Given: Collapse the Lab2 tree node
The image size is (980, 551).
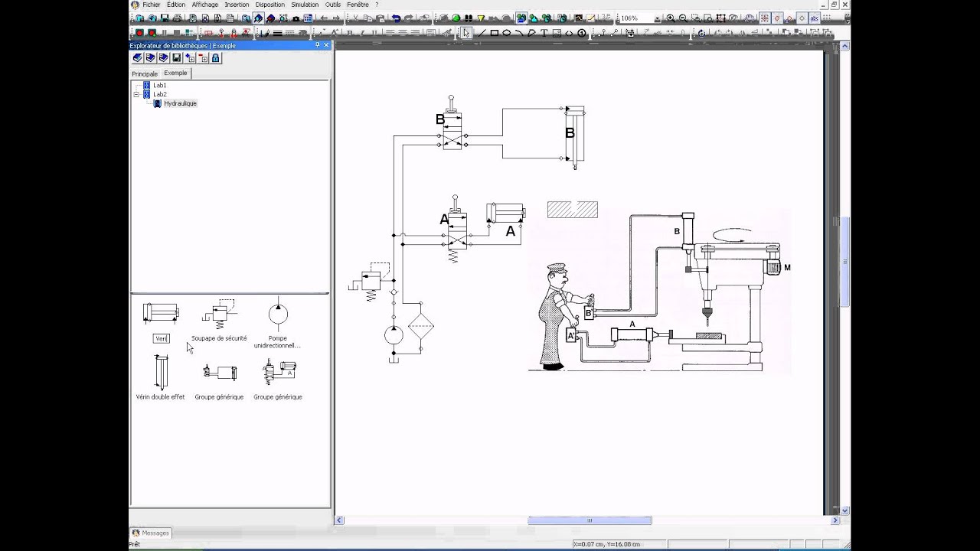Looking at the screenshot, I should [137, 94].
